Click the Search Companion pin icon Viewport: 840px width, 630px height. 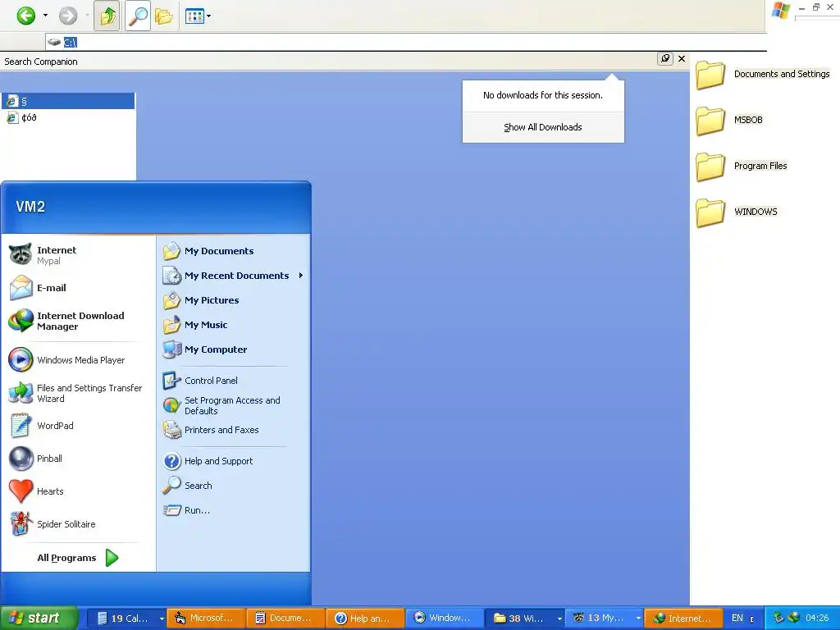coord(664,58)
